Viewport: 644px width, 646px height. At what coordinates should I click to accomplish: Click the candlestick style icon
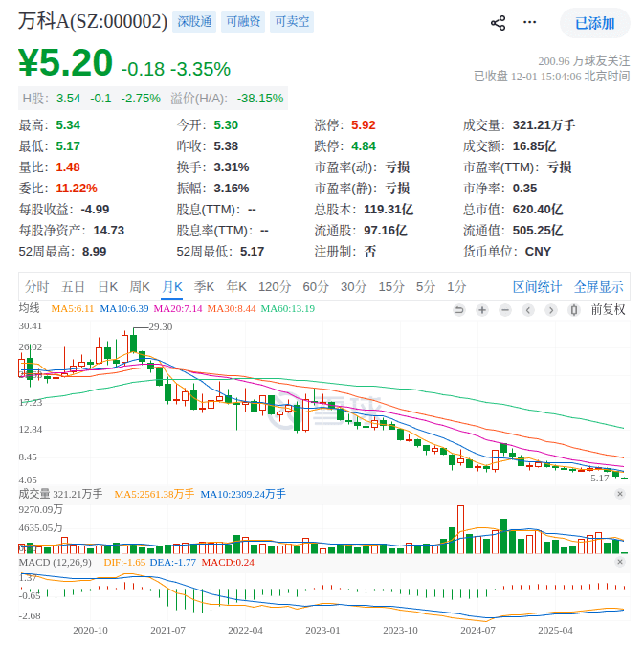tap(573, 309)
